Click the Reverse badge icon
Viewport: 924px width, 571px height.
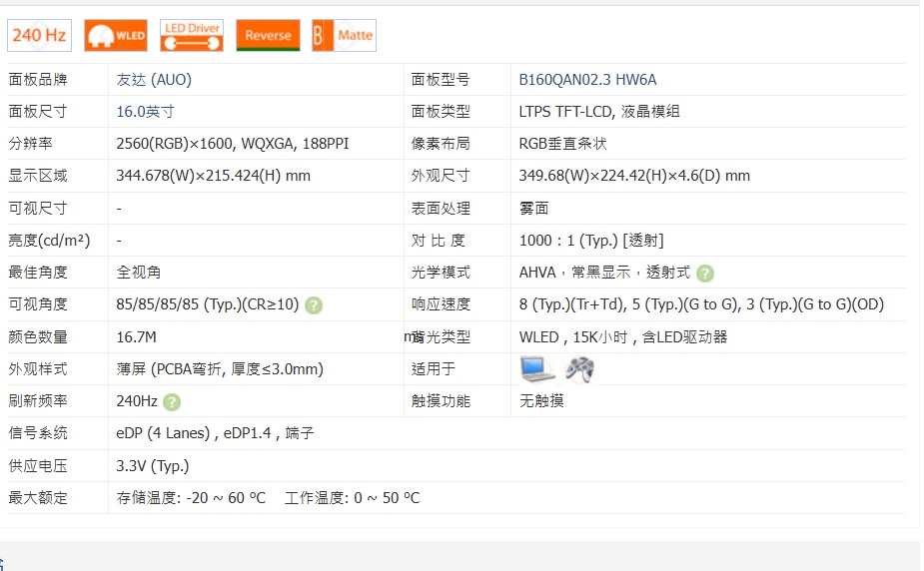tap(268, 36)
